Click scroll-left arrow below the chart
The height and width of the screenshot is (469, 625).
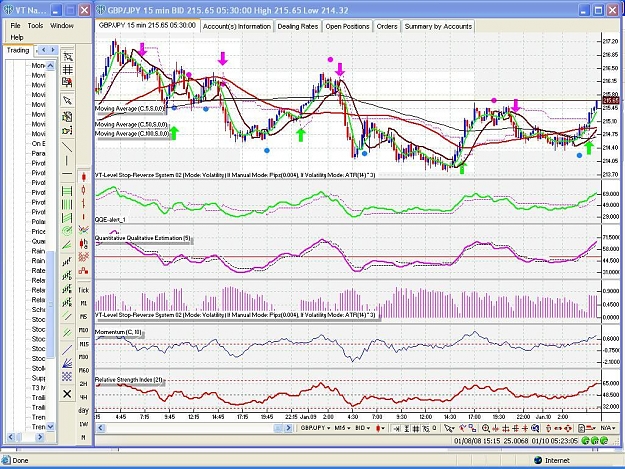[x=100, y=428]
